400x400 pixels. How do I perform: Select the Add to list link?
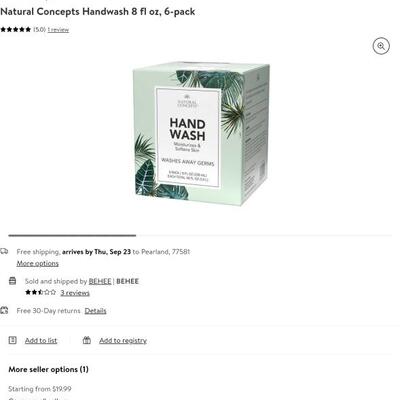[x=41, y=340]
